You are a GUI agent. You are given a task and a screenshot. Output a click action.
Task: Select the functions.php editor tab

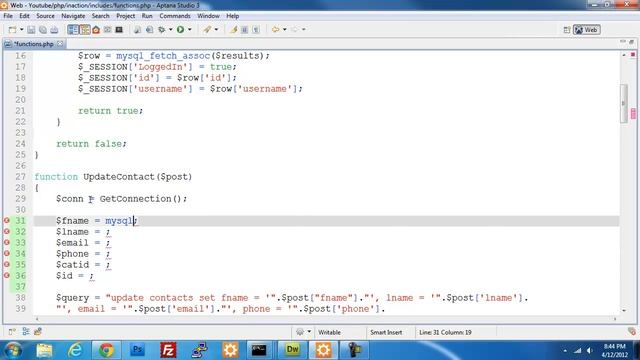tap(33, 44)
